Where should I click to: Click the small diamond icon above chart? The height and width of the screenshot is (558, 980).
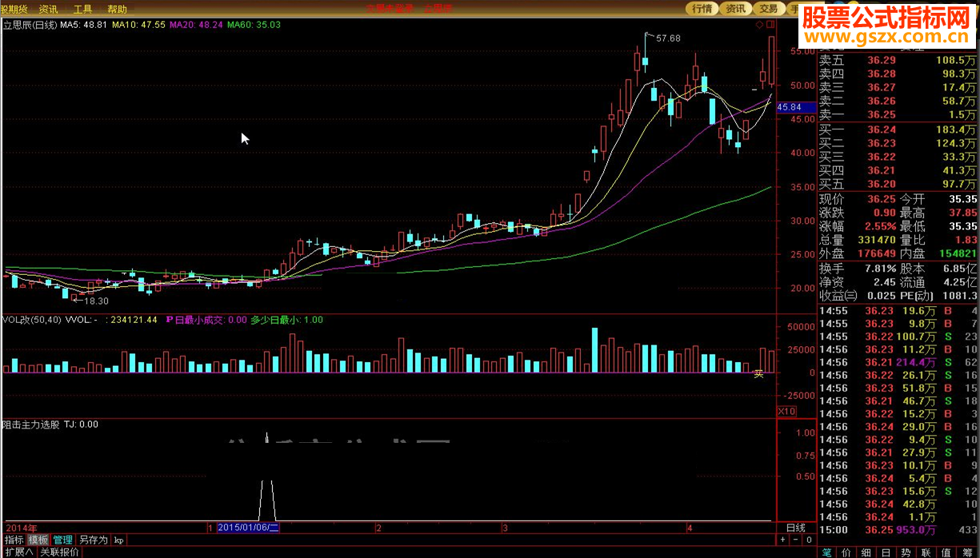pyautogui.click(x=758, y=25)
